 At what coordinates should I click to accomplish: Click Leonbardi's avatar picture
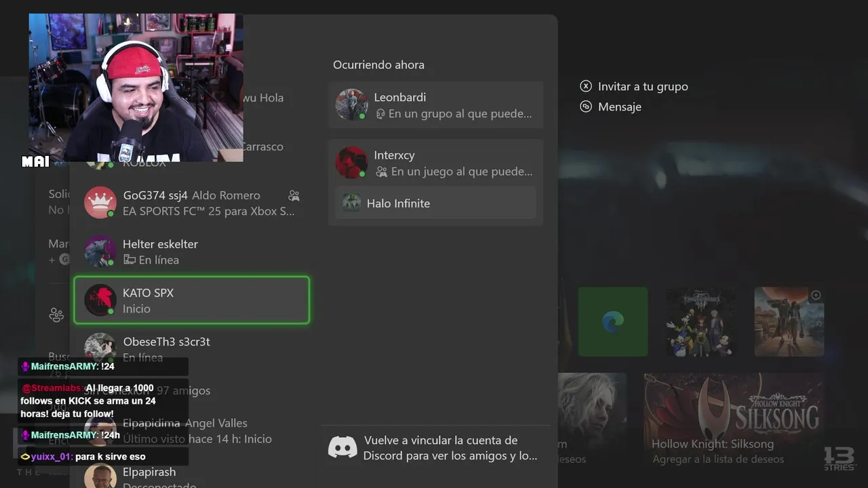point(351,104)
